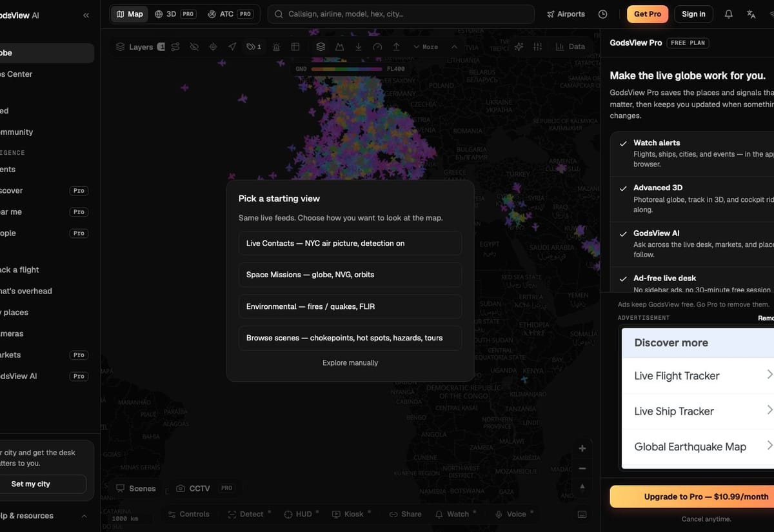Switch to the ATC view tab
Image resolution: width=774 pixels, height=532 pixels.
[230, 14]
